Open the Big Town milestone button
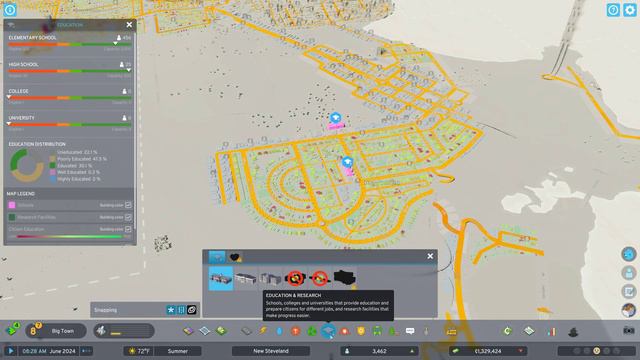 (56, 331)
